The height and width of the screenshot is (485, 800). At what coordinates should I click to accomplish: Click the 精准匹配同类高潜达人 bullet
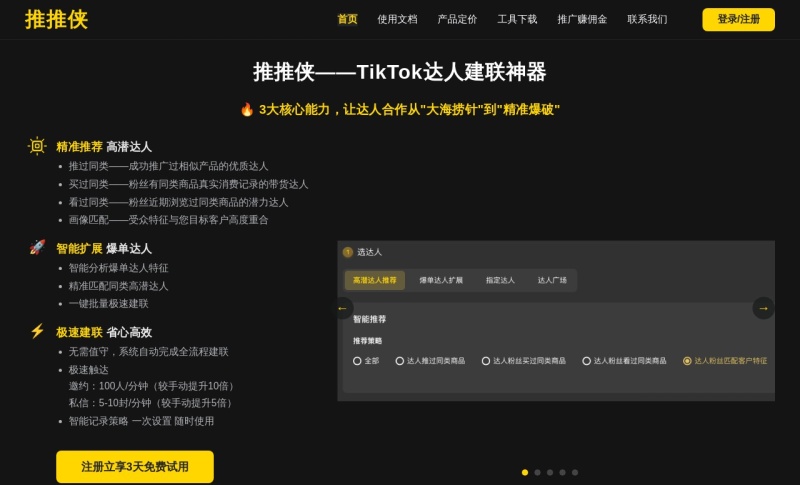tap(118, 286)
